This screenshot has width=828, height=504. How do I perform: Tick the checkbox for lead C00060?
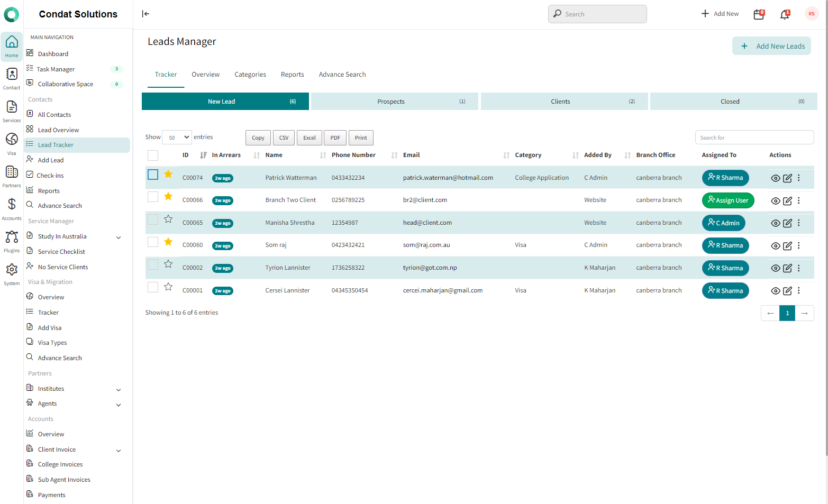(x=153, y=242)
